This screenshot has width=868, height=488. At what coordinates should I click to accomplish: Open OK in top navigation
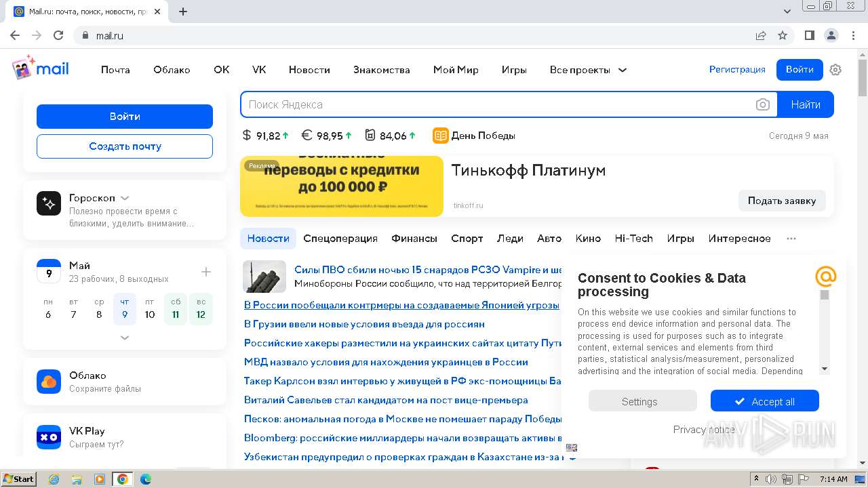pos(222,70)
